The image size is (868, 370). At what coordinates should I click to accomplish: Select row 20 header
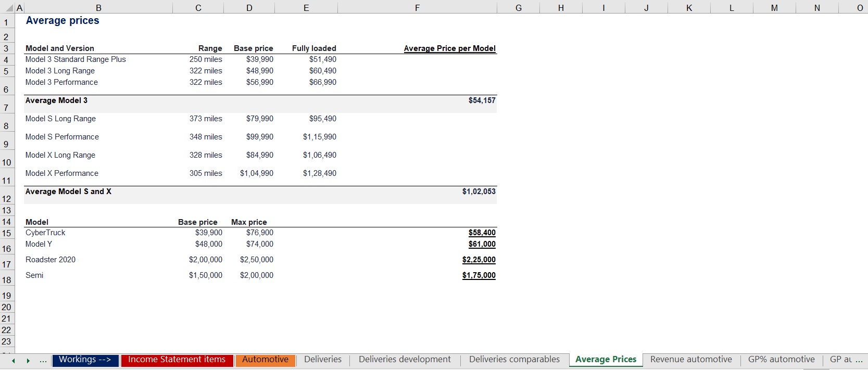(6, 307)
